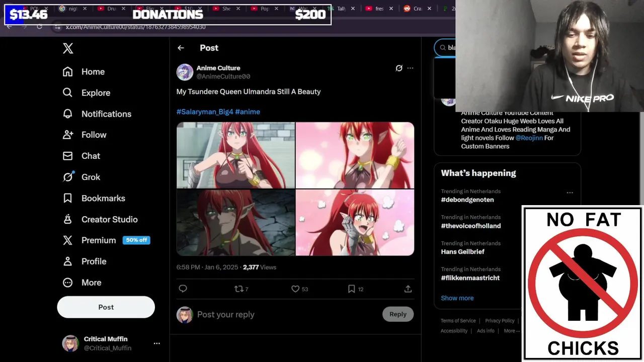The width and height of the screenshot is (644, 362).
Task: Click the Critical Muffin account avatar
Action: coord(70,343)
